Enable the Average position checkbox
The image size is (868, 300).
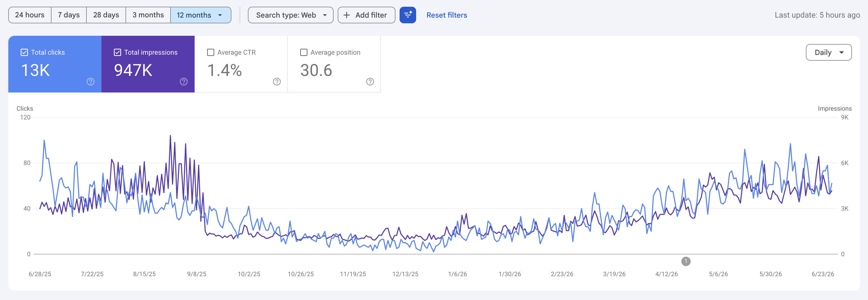click(x=304, y=52)
